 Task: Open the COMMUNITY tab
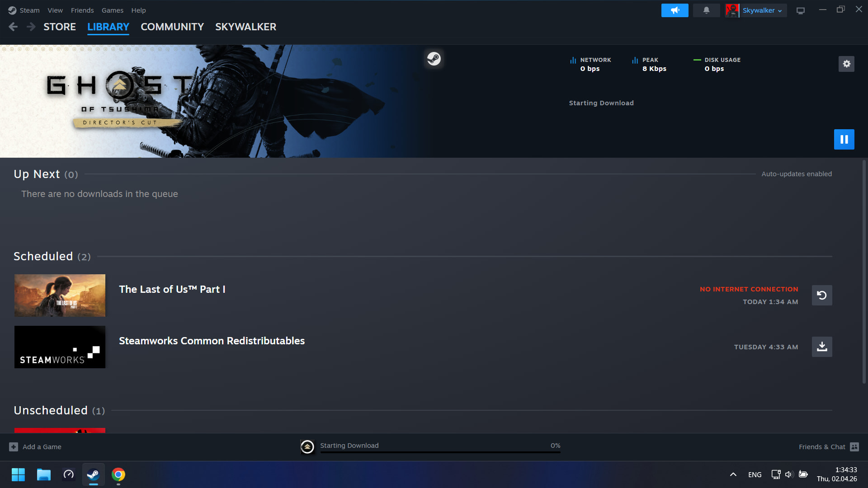(172, 27)
